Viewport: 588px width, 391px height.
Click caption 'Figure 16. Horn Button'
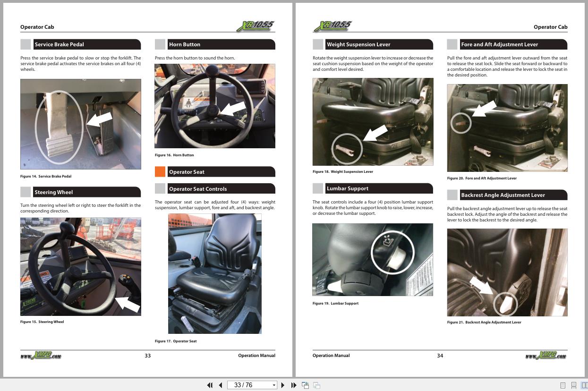[x=174, y=155]
